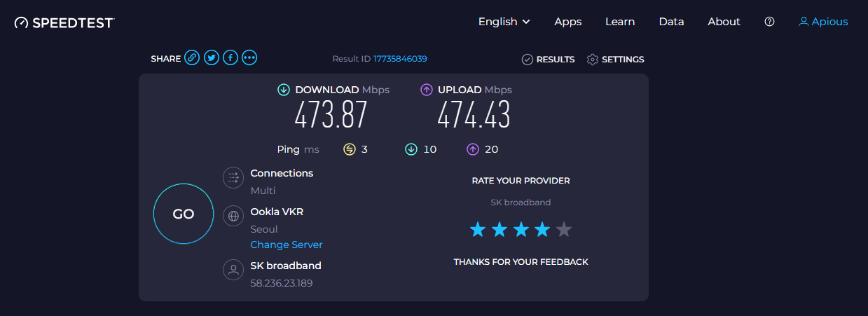868x316 pixels.
Task: Rate provider four stars
Action: (542, 229)
